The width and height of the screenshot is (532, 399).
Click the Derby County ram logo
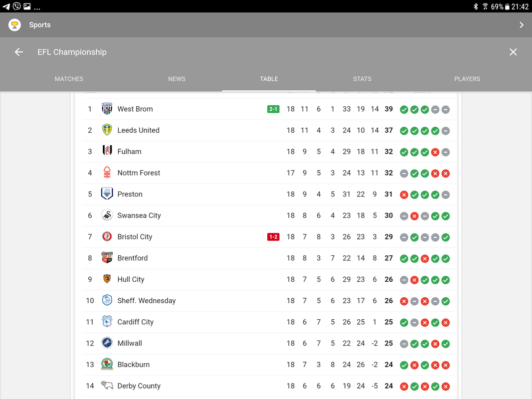tap(107, 385)
